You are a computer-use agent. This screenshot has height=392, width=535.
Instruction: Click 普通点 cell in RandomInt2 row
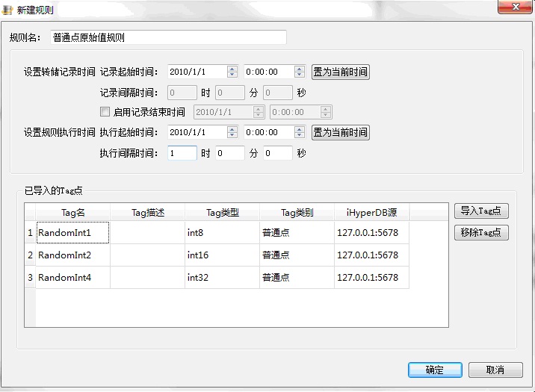(x=297, y=255)
